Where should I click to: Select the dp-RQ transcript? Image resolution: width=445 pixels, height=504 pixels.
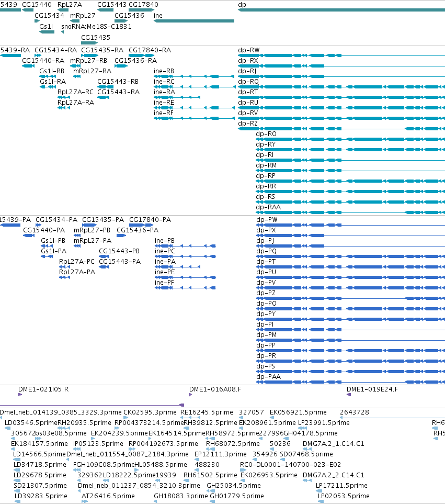click(x=341, y=87)
